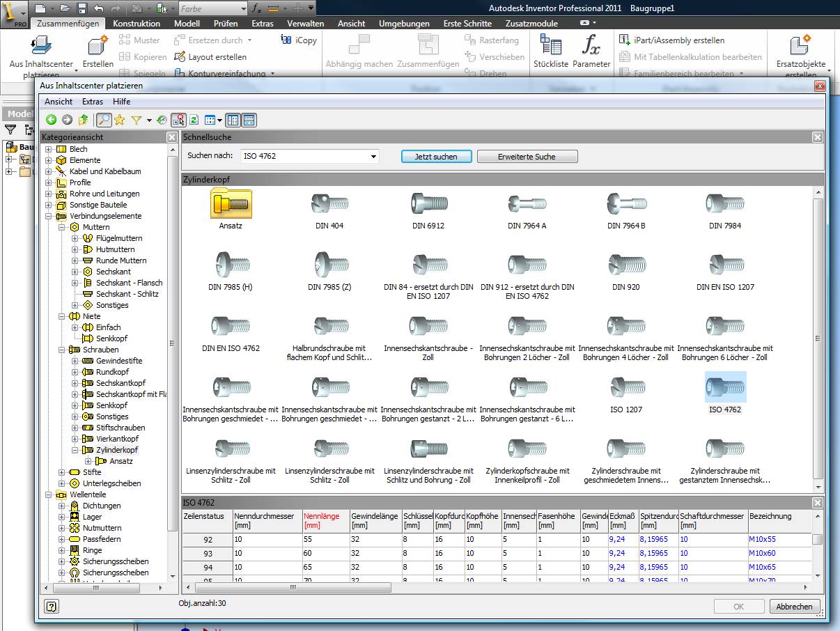Select the DIN 7984 screw

coord(725,203)
